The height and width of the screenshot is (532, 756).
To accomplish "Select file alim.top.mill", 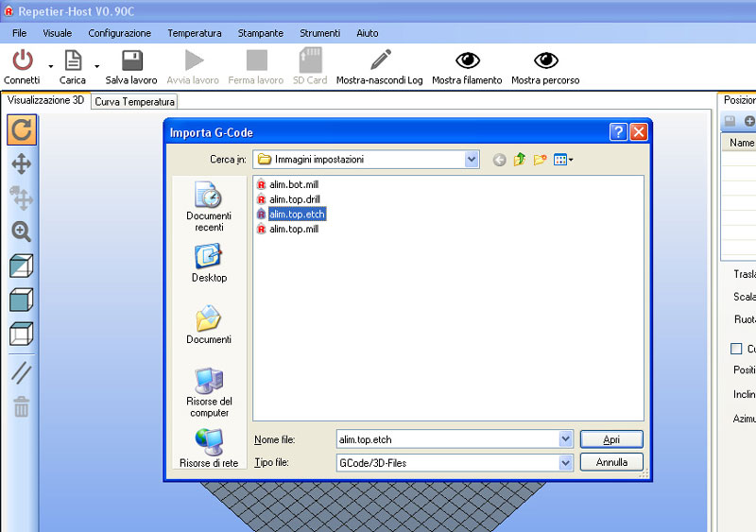I will tap(287, 229).
